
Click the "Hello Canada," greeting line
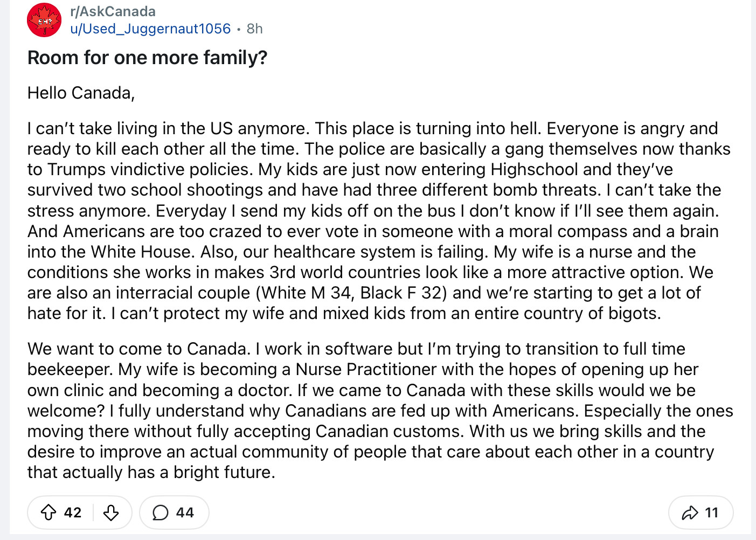pyautogui.click(x=81, y=93)
